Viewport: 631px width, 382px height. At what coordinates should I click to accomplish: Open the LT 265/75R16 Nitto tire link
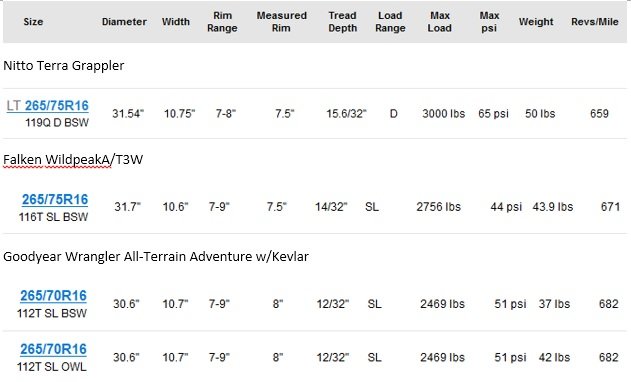(47, 105)
